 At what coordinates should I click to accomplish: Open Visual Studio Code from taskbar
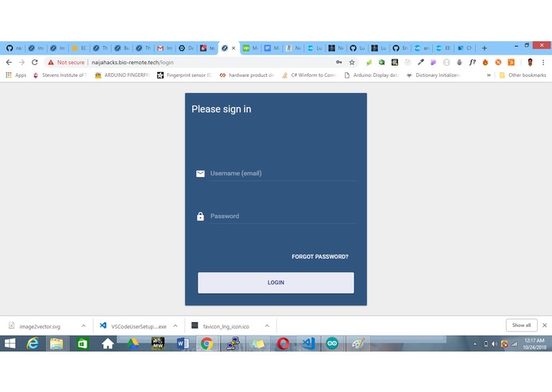pos(308,344)
